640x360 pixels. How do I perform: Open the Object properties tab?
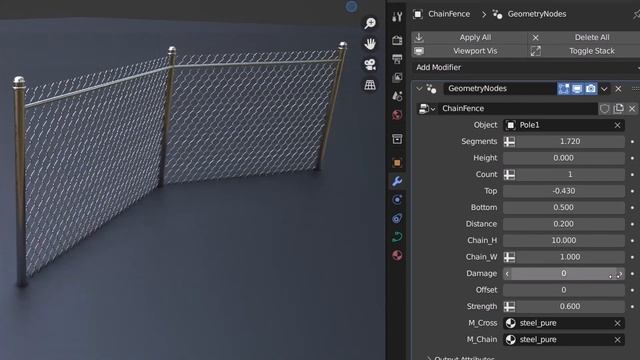click(x=397, y=163)
